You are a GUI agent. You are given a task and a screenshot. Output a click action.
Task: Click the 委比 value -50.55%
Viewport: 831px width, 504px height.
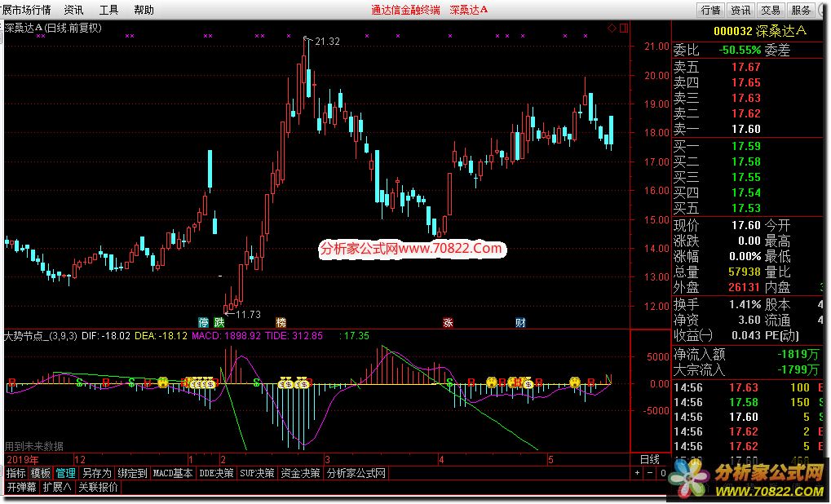740,51
